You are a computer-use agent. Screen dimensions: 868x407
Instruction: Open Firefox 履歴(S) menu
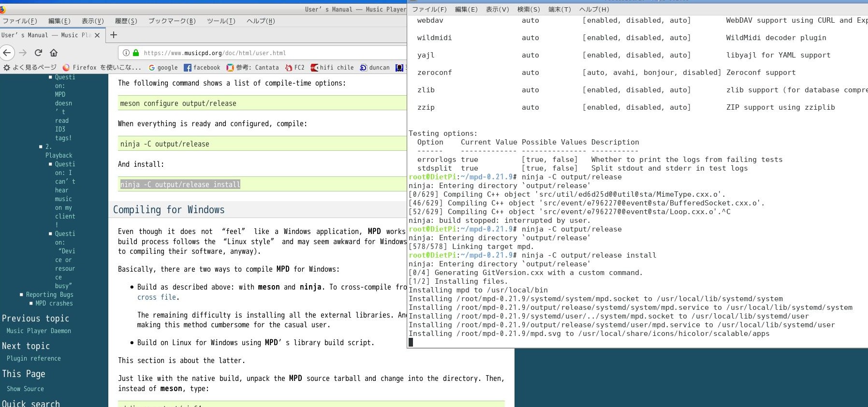pyautogui.click(x=126, y=21)
